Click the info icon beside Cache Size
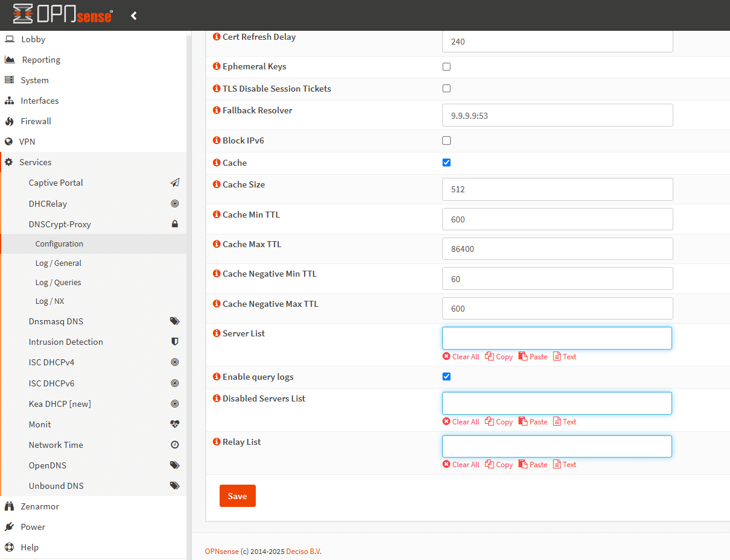 (217, 184)
